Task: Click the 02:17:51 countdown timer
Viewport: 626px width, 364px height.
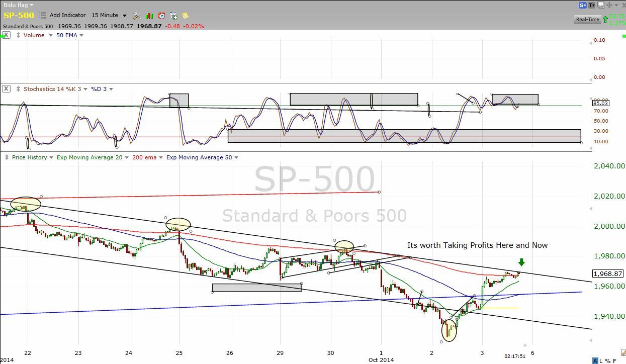Action: point(515,356)
